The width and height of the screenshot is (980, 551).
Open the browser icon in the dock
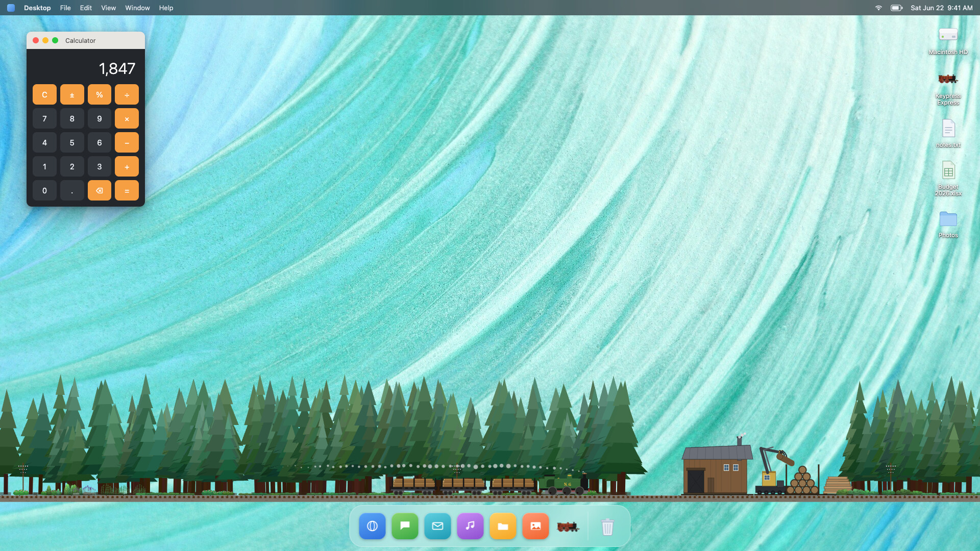coord(372,526)
